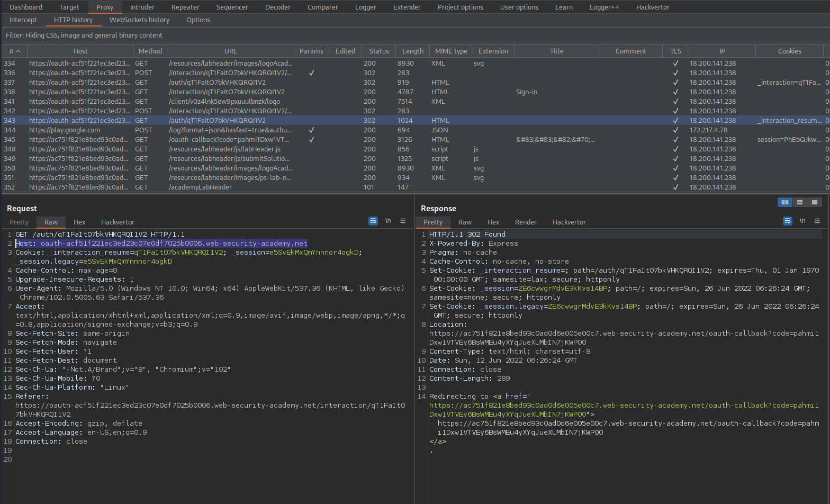Switch to the WebSockets history sub-tab

(140, 20)
